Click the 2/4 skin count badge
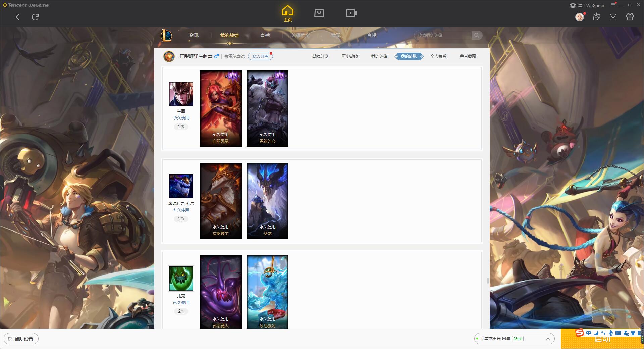644x349 pixels. pos(181,311)
